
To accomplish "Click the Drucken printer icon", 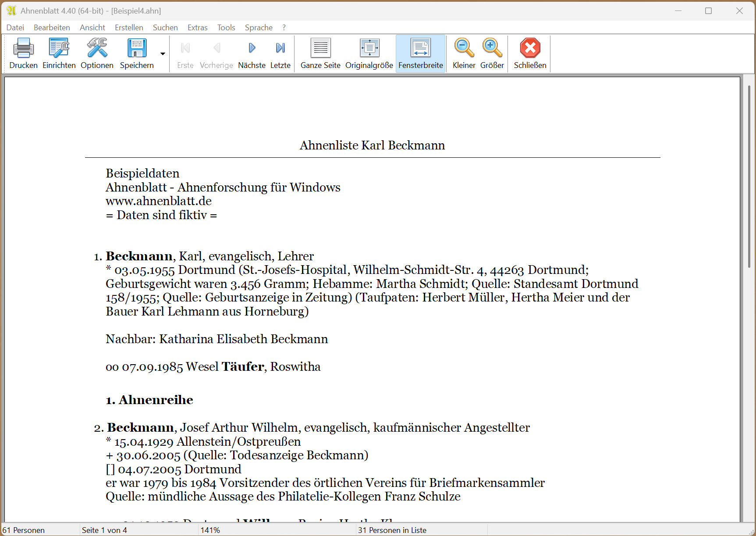I will 23,49.
